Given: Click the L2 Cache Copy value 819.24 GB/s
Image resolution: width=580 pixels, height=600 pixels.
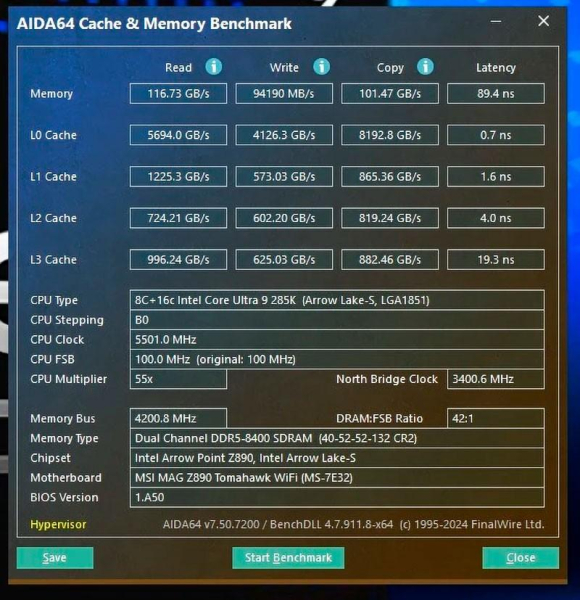Looking at the screenshot, I should tap(390, 218).
